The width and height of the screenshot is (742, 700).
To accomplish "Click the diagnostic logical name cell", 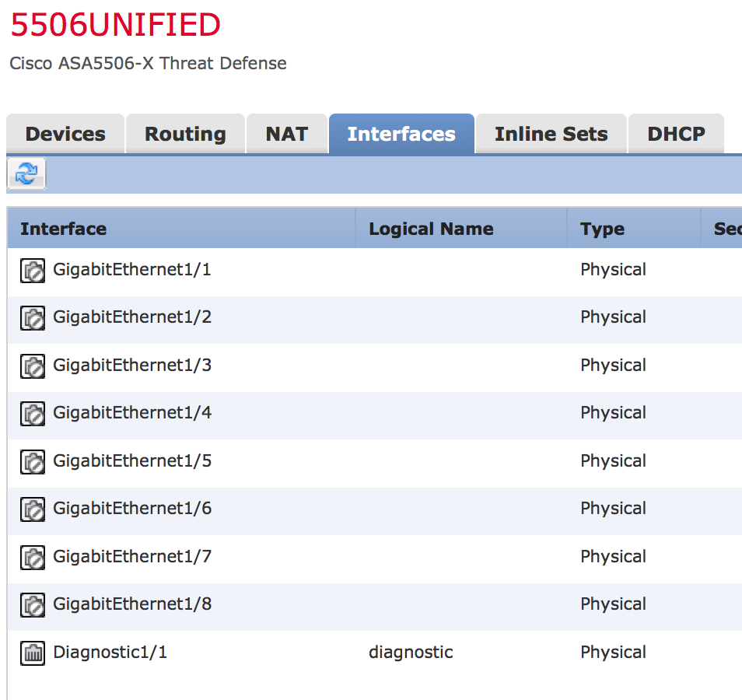I will [x=411, y=653].
